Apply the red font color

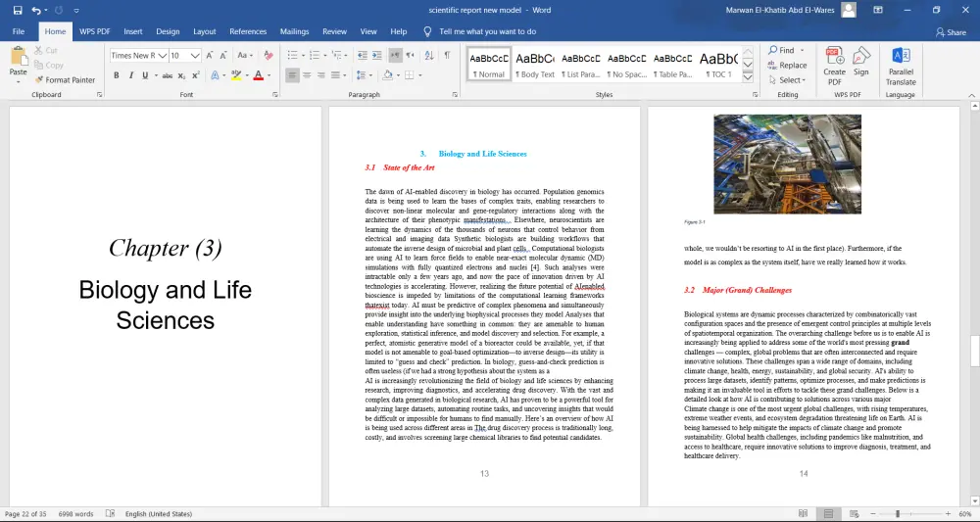(258, 75)
